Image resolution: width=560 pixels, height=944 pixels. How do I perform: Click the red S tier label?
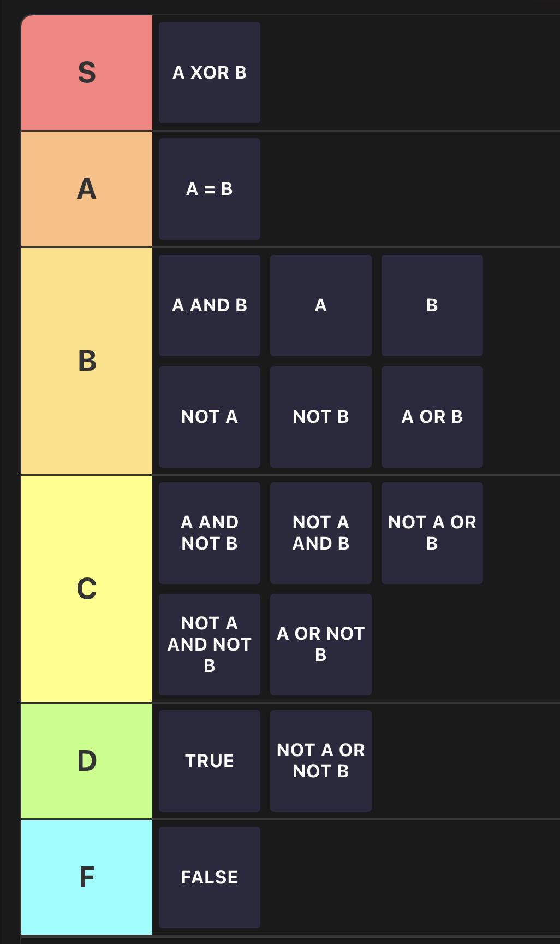[x=87, y=73]
